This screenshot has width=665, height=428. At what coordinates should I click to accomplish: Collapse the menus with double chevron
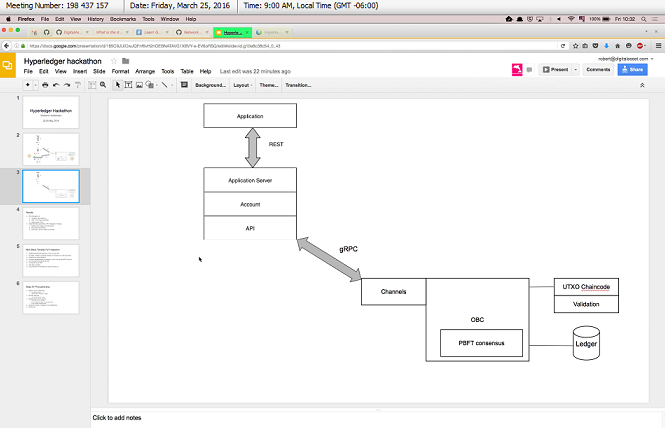click(x=642, y=85)
